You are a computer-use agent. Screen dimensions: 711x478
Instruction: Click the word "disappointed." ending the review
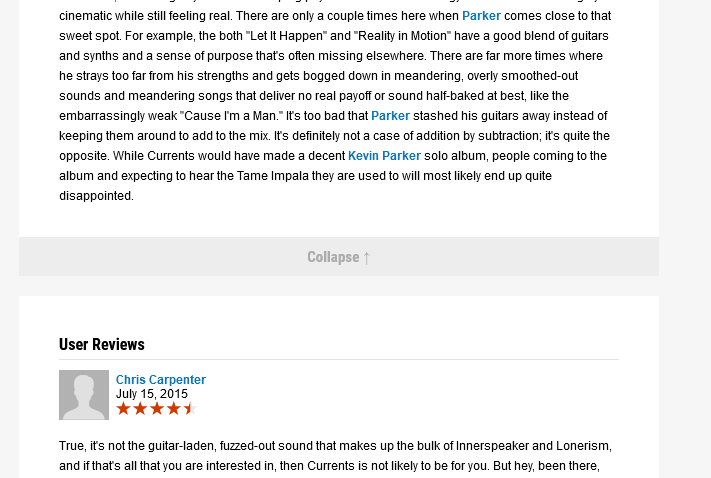pyautogui.click(x=96, y=196)
